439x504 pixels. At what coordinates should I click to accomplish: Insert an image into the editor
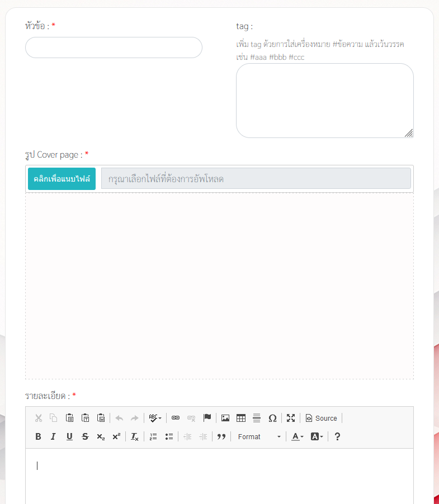tap(225, 418)
